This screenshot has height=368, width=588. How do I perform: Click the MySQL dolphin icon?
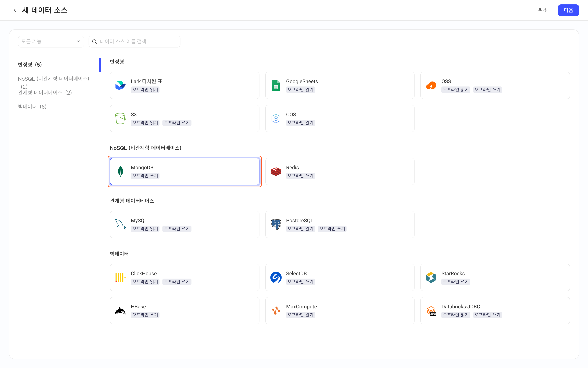click(x=120, y=224)
